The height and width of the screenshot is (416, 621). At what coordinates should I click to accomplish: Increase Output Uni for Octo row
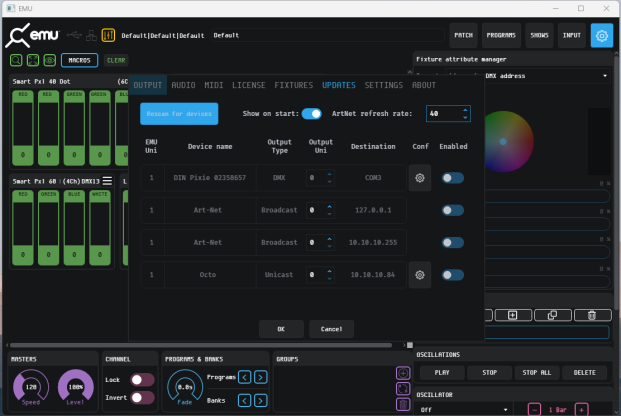330,271
